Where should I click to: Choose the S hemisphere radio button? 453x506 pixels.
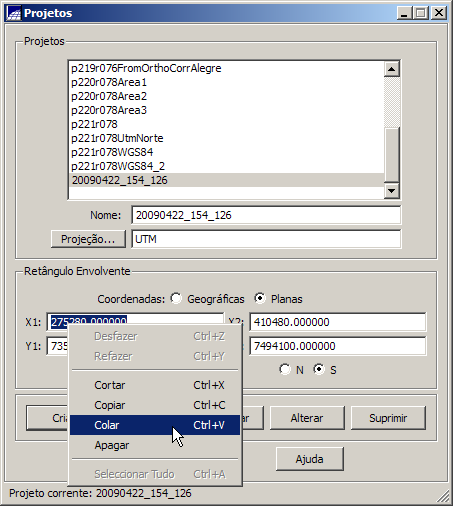pos(319,369)
